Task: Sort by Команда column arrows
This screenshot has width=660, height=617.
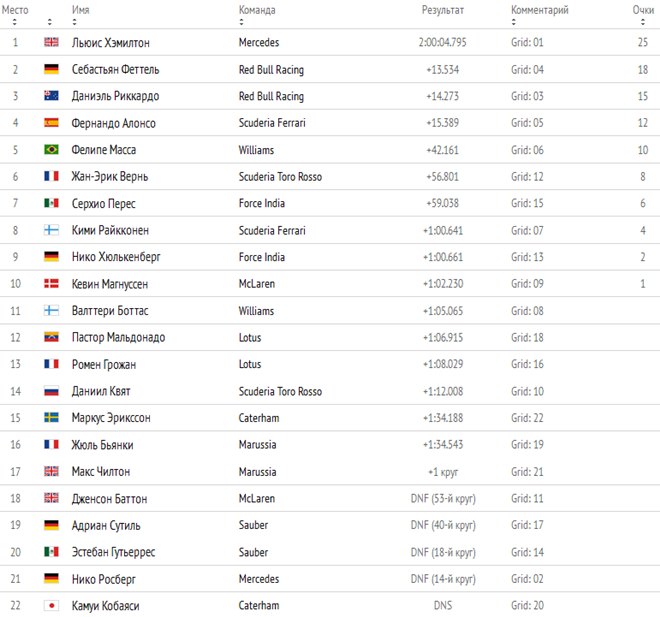Action: (242, 22)
